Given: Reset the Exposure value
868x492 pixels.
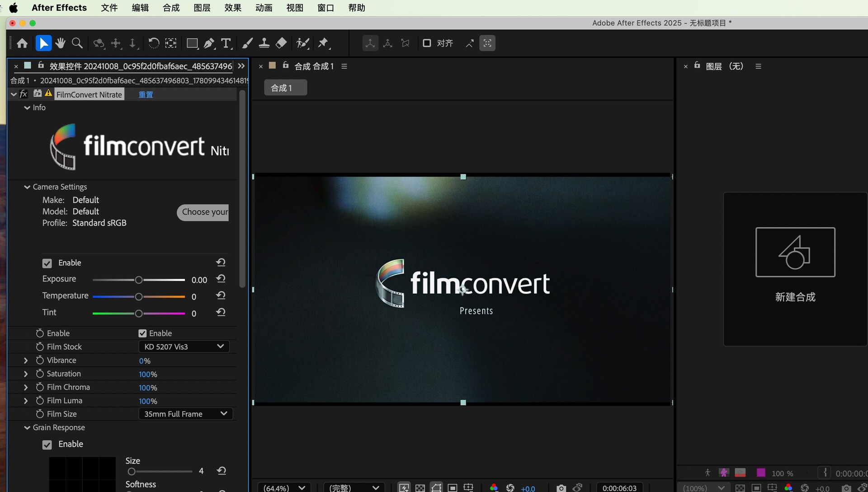Looking at the screenshot, I should (221, 279).
